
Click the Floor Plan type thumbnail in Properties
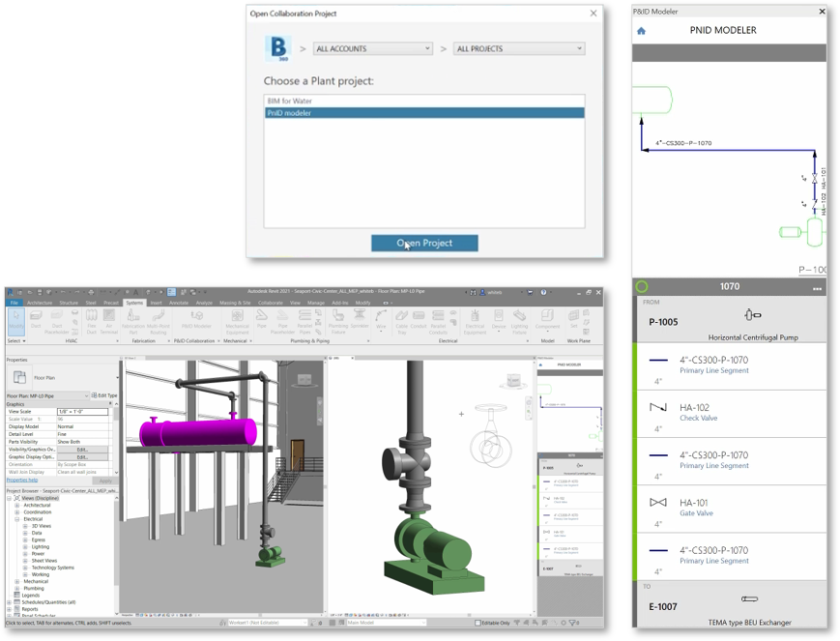[20, 377]
